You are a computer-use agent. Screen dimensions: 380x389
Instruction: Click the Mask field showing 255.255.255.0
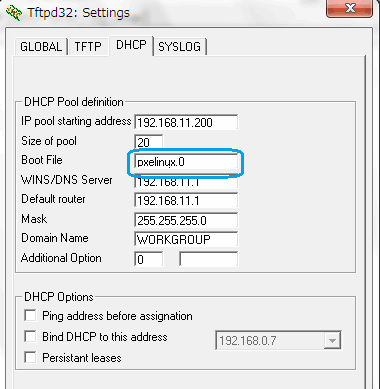click(x=186, y=220)
